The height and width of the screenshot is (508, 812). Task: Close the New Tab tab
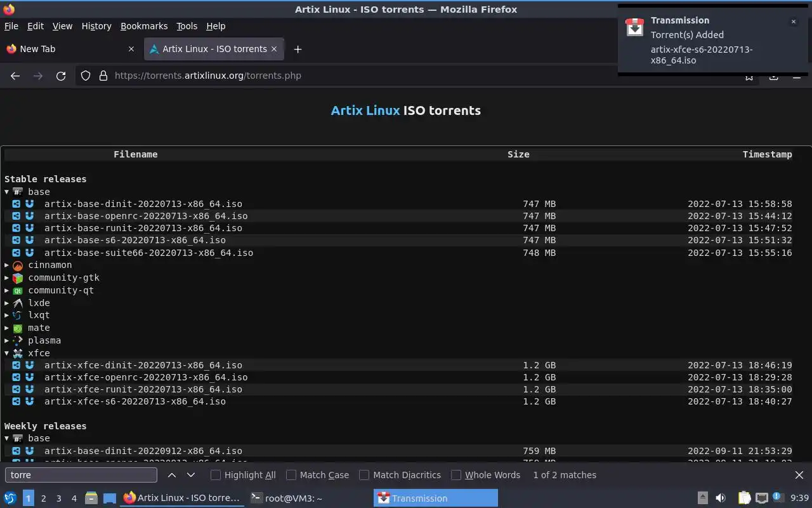click(131, 49)
